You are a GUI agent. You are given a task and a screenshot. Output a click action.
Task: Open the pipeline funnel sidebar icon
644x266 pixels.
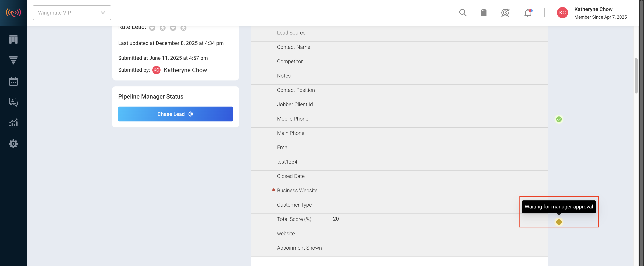13,60
